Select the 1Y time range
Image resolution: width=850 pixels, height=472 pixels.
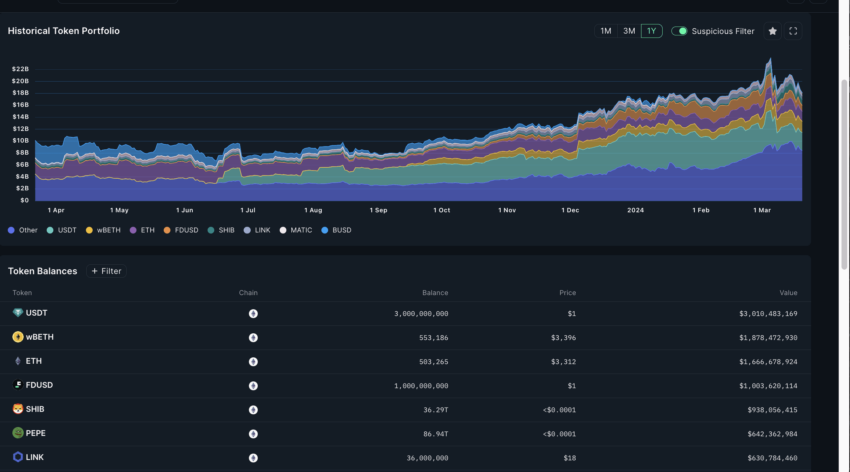pyautogui.click(x=651, y=31)
